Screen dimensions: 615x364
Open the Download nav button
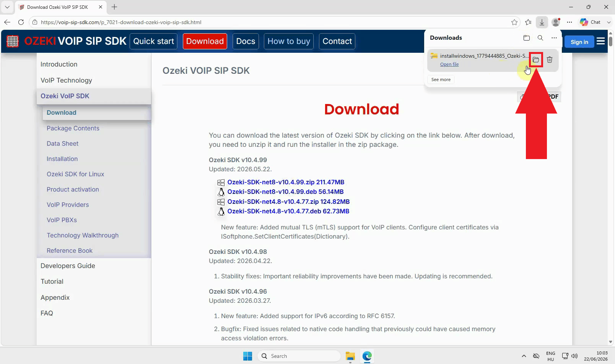[x=205, y=41]
